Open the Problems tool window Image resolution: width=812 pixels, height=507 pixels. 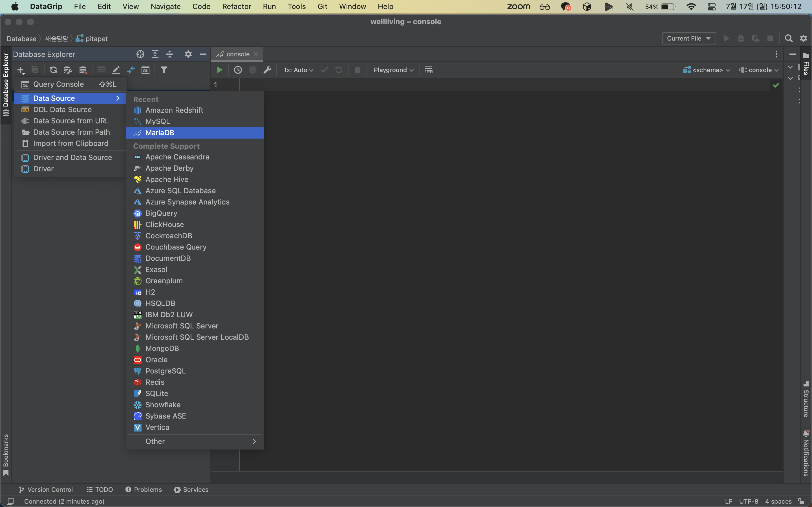coord(144,490)
